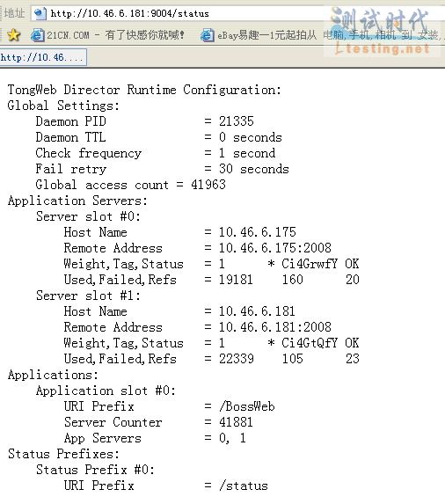
Task: Click the 21CN.COM bookmark page icon
Action: pos(38,34)
